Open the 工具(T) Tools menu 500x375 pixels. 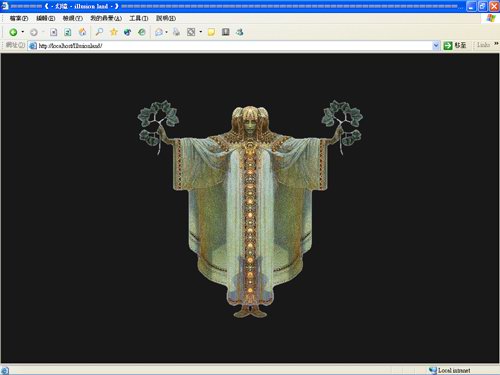tap(139, 18)
